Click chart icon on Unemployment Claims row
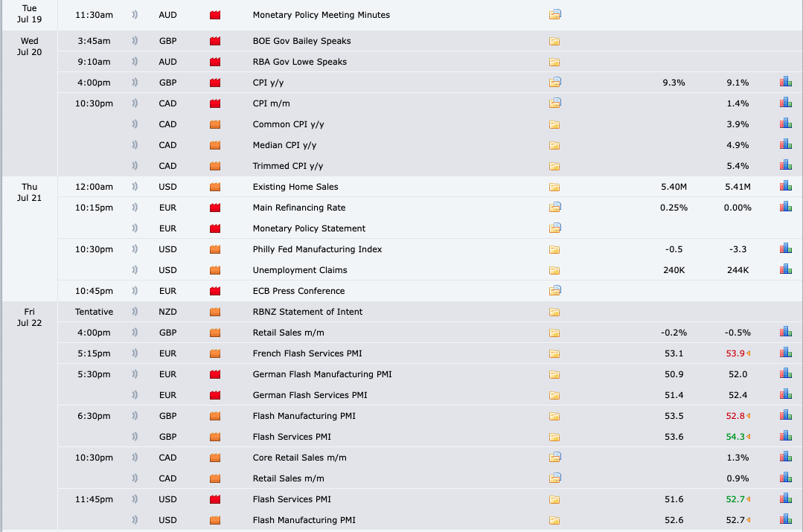 pos(785,270)
